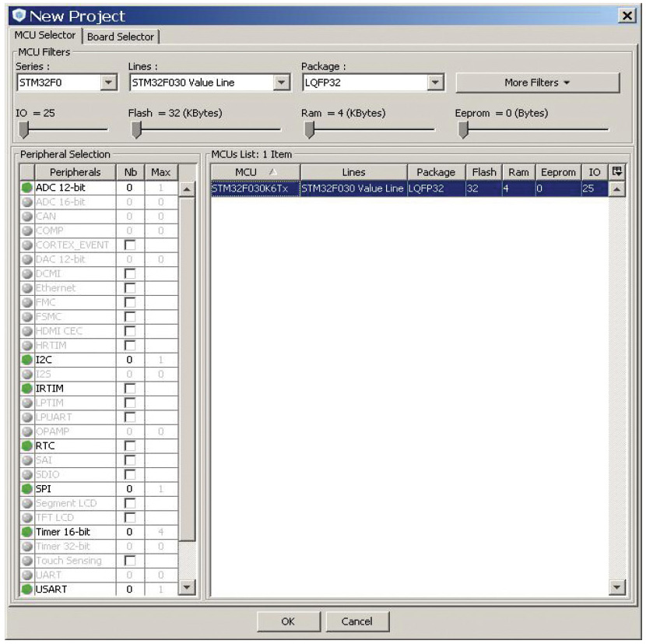The height and width of the screenshot is (644, 646).
Task: Toggle the FMC checkbox
Action: (x=130, y=302)
